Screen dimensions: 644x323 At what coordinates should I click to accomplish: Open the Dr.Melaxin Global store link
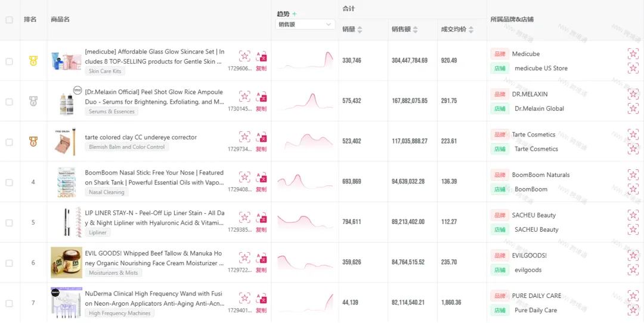539,108
